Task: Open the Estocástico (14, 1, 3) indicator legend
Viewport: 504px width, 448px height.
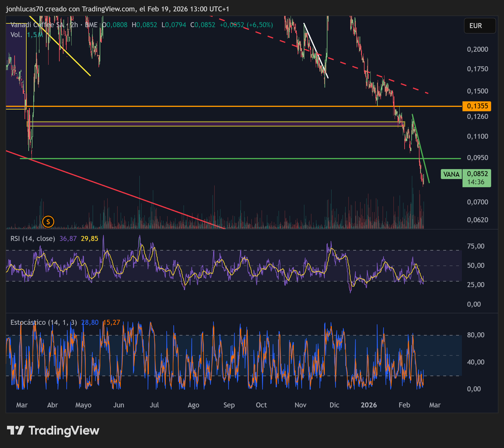Action: pos(44,322)
